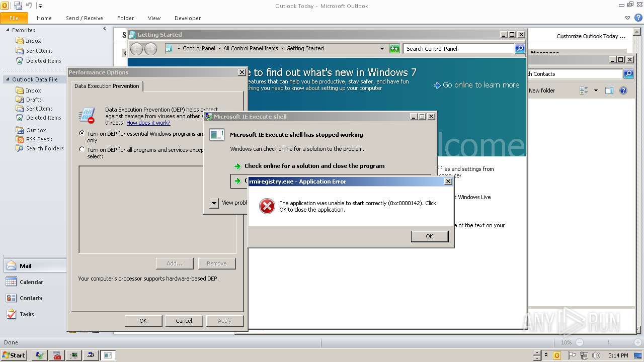Select DEP for essential Windows programs only
The height and width of the screenshot is (362, 644).
82,134
